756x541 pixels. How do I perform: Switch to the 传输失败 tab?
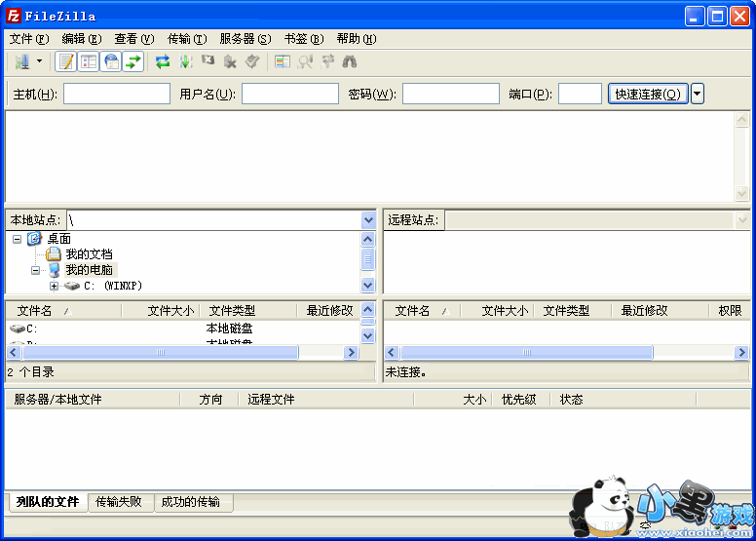(x=119, y=502)
